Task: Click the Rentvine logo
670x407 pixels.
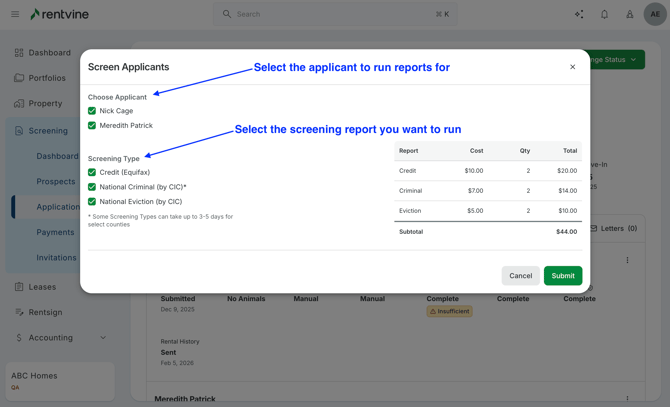Action: coord(62,14)
